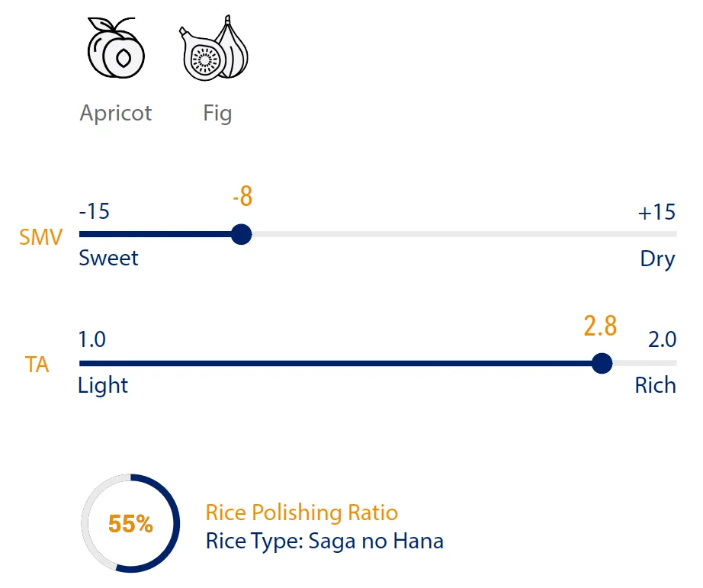Click the 1.0 minimum TA marker

pos(92,339)
